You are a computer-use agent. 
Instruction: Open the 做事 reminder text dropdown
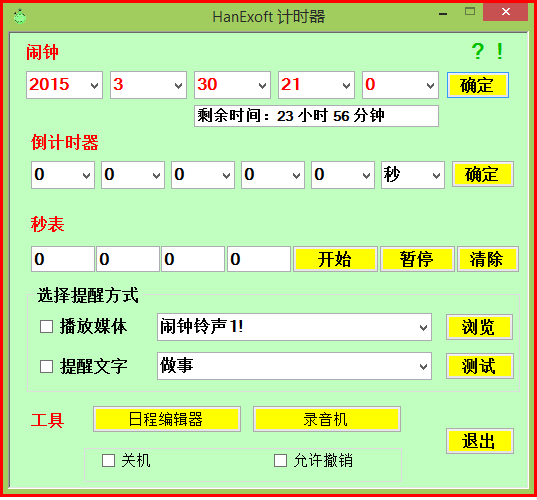(294, 366)
